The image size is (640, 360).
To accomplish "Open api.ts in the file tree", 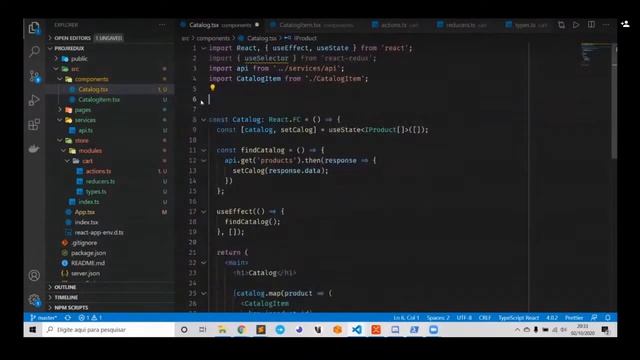I will pyautogui.click(x=85, y=130).
